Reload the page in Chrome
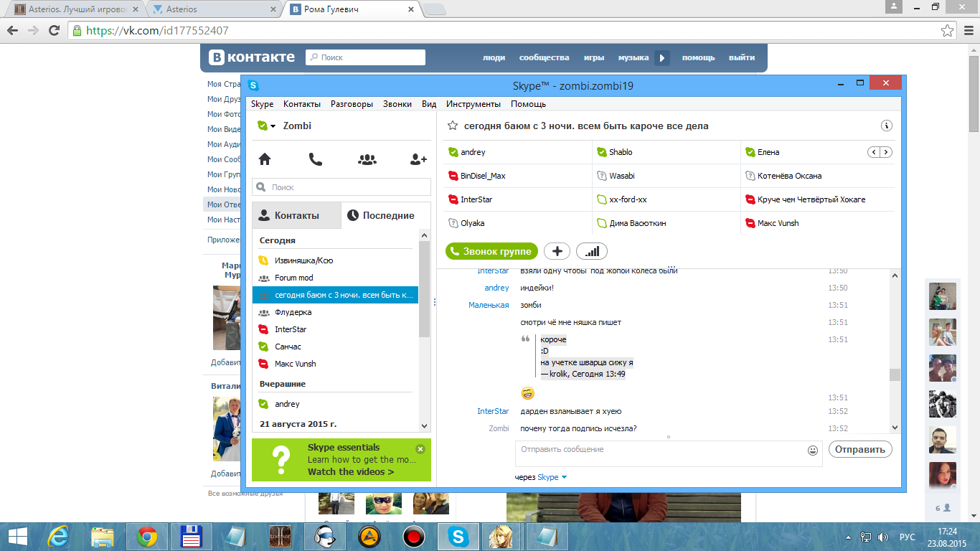 pos(54,31)
